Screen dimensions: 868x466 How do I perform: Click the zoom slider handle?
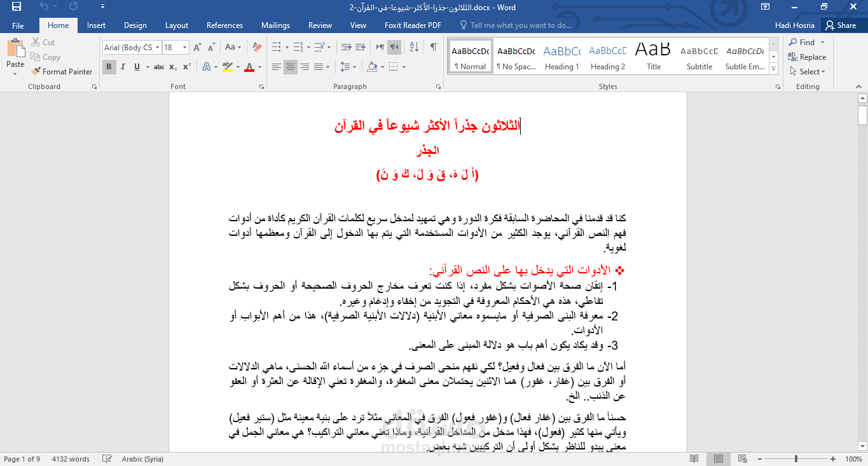pos(796,458)
